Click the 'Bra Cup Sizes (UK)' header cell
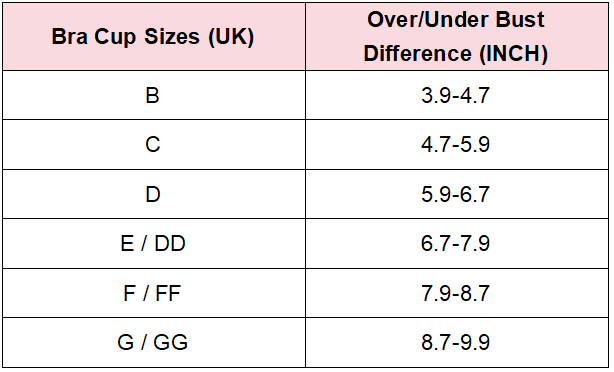 (x=154, y=37)
